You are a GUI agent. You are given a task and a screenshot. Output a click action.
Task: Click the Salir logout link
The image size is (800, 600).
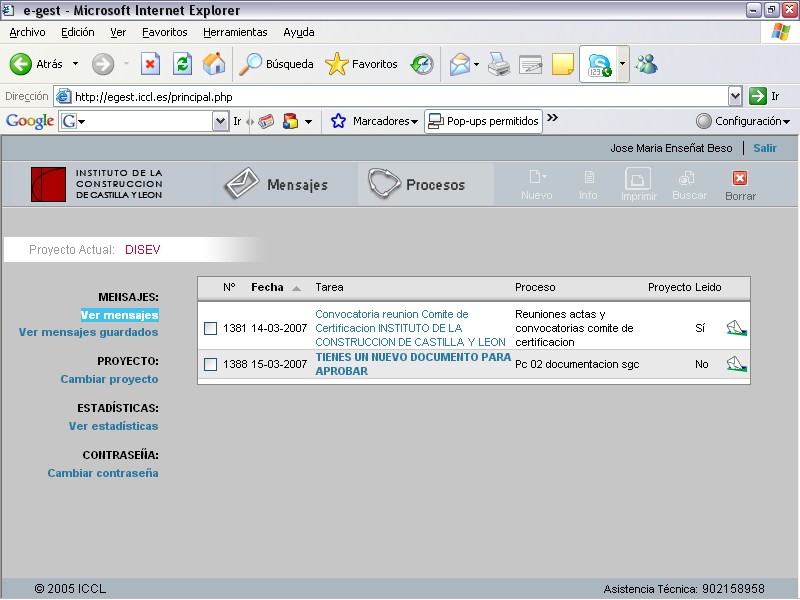[765, 148]
